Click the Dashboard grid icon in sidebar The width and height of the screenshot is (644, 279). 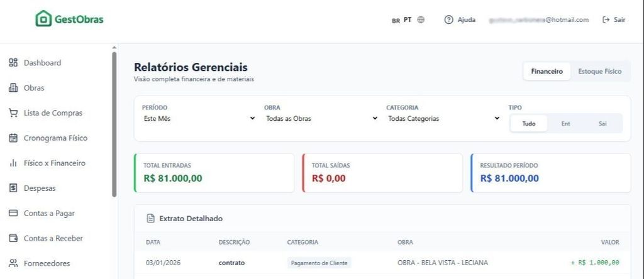(x=13, y=63)
